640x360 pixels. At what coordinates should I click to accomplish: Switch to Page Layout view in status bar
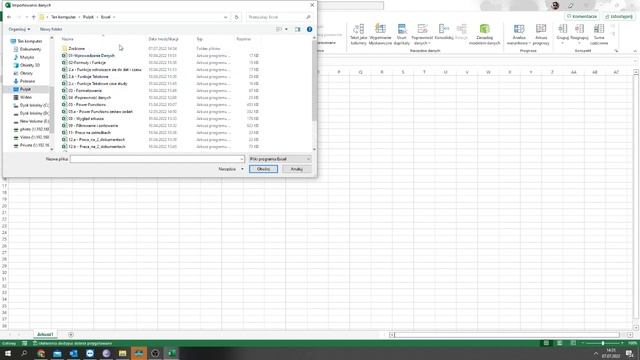[x=560, y=343]
